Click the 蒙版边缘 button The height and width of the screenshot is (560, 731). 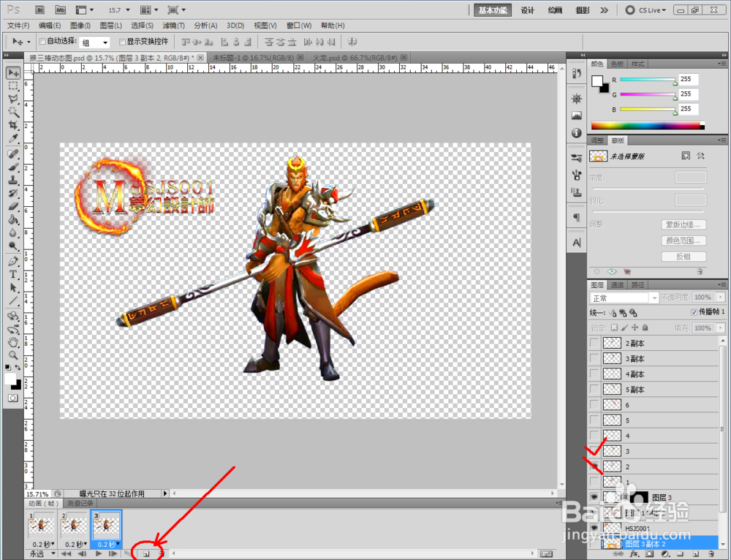click(683, 224)
